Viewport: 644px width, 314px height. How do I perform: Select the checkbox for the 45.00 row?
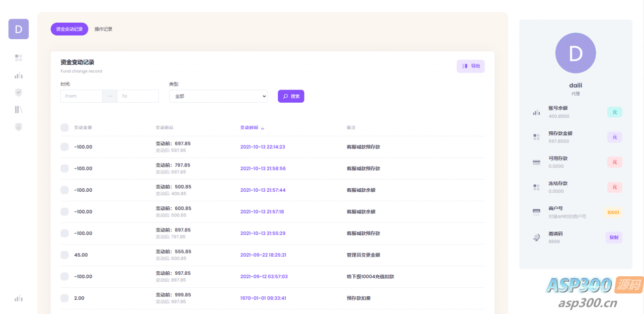pos(64,255)
